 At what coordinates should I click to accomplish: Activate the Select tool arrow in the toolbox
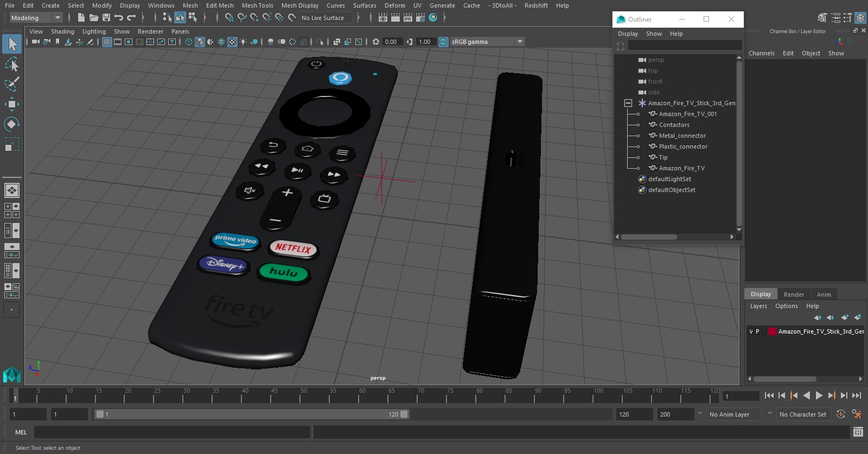pyautogui.click(x=12, y=44)
